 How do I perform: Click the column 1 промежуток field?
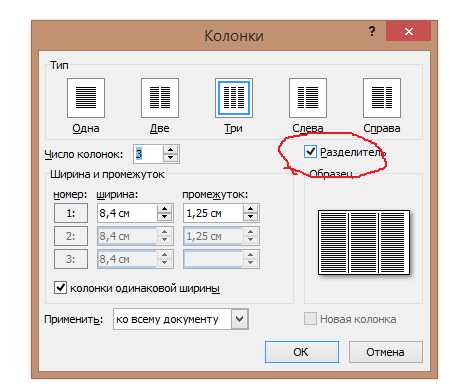(x=213, y=213)
